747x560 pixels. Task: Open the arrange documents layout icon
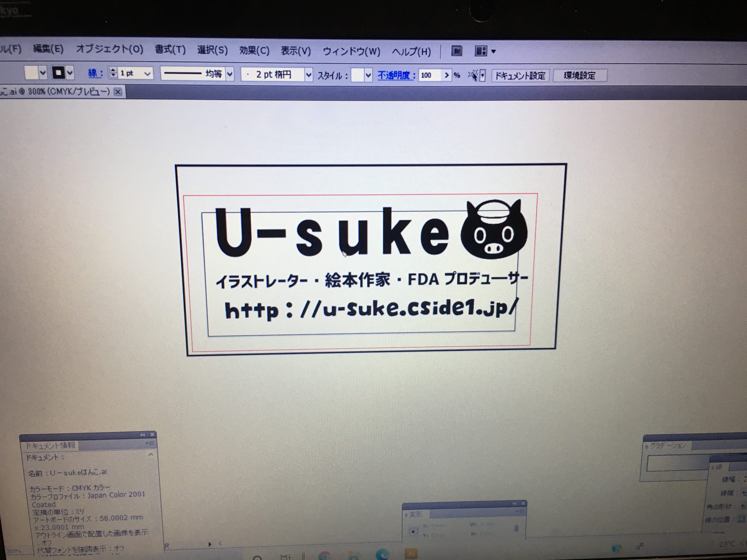(481, 51)
